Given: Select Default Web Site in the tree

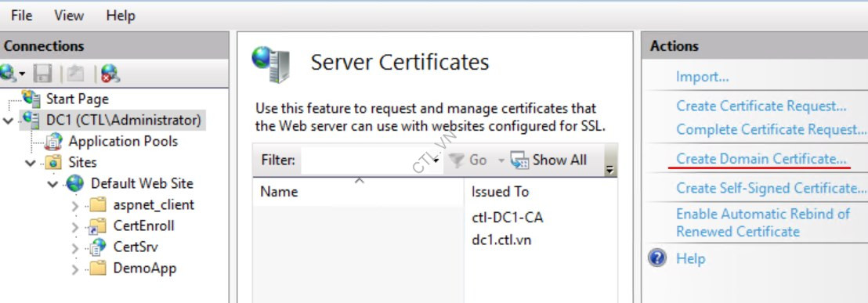Looking at the screenshot, I should coord(142,183).
